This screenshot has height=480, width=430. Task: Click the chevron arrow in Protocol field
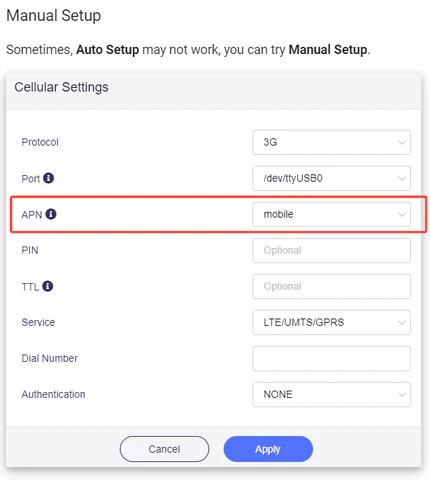[402, 143]
